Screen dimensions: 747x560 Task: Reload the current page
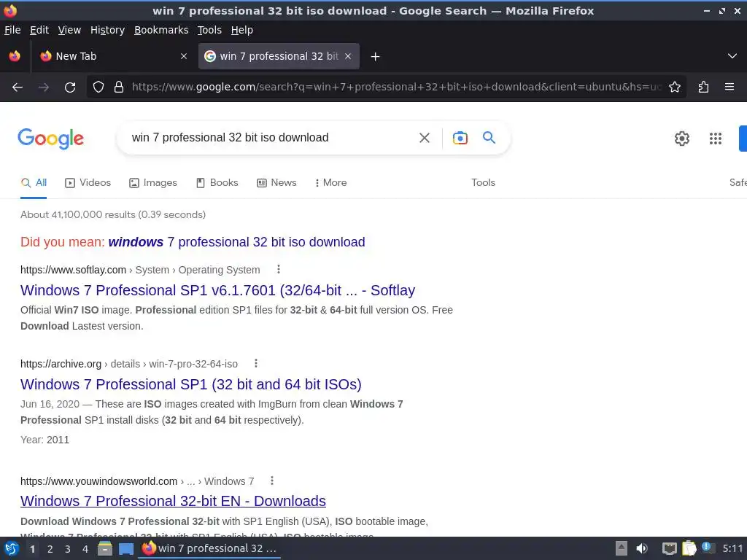coord(70,87)
